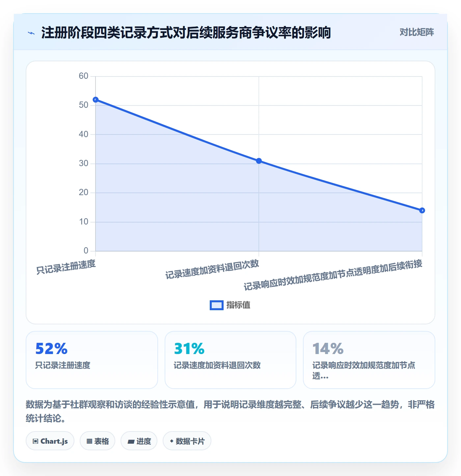Click the 对比矩阵 label in the header

417,32
